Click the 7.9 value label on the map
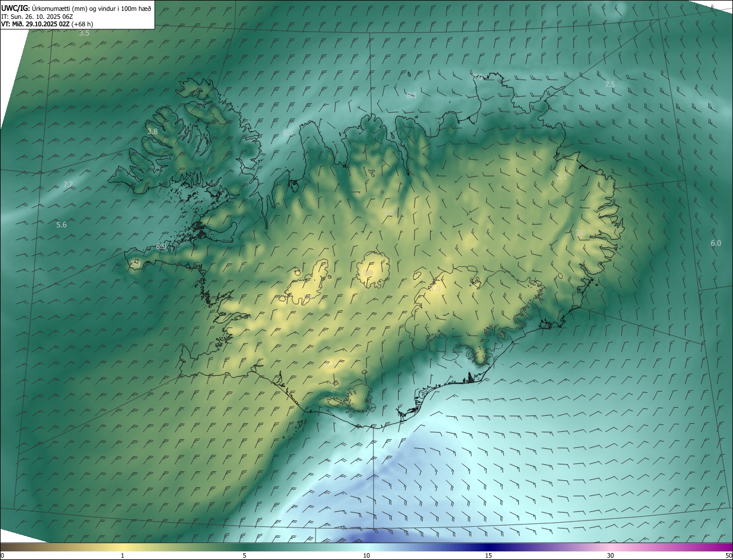 coord(477,77)
